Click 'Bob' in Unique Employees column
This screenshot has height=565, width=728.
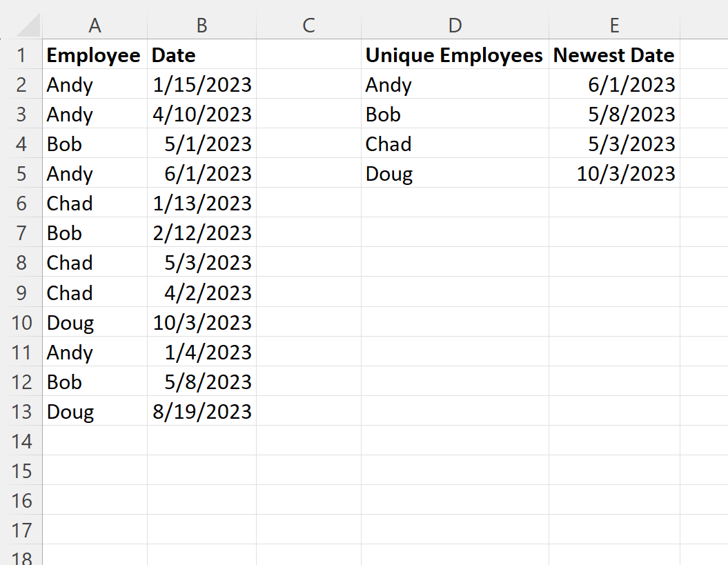(x=455, y=115)
